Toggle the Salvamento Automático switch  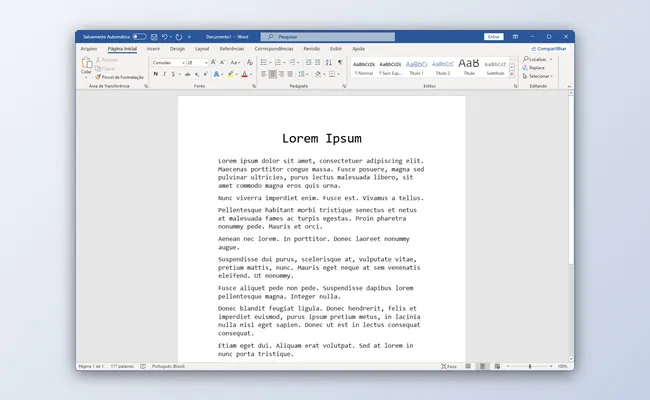tap(139, 37)
